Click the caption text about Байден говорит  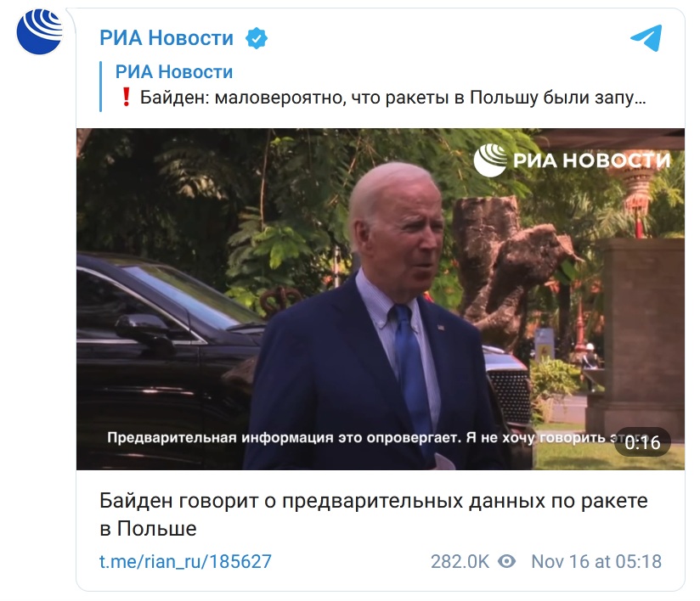373,514
